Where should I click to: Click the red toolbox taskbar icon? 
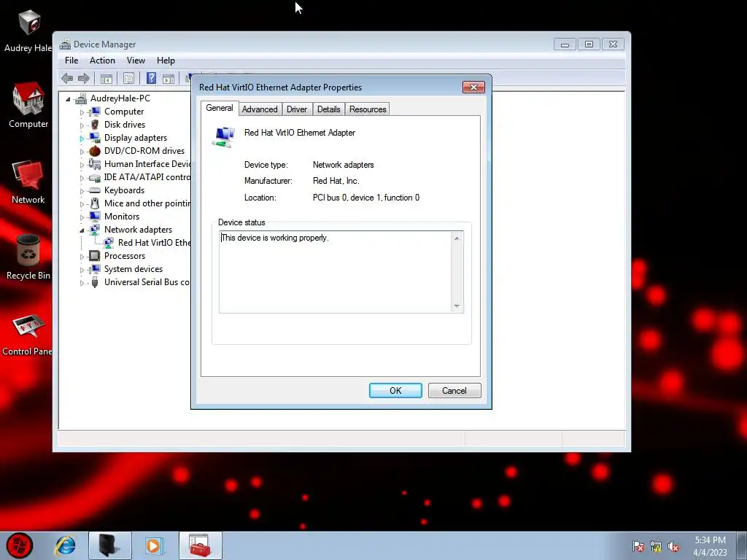(200, 545)
